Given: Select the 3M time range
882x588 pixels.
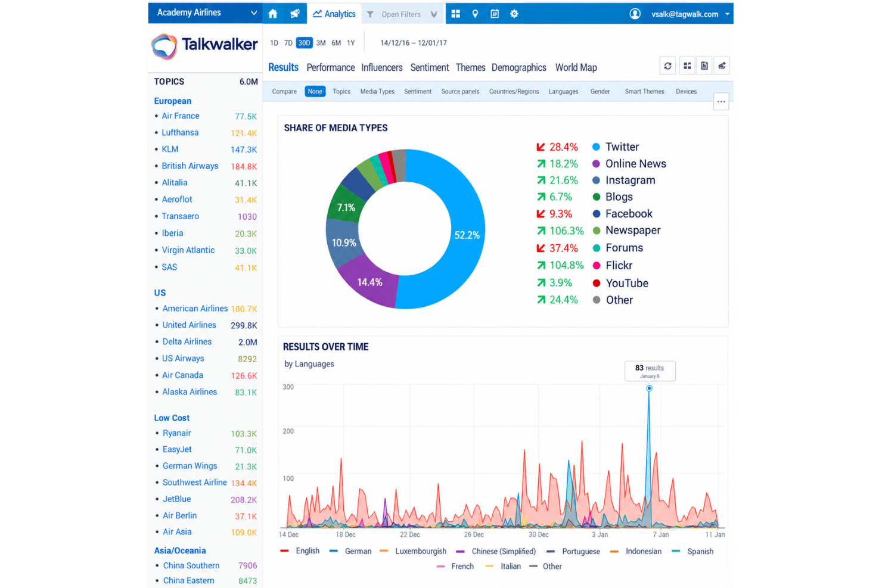Looking at the screenshot, I should click(321, 43).
